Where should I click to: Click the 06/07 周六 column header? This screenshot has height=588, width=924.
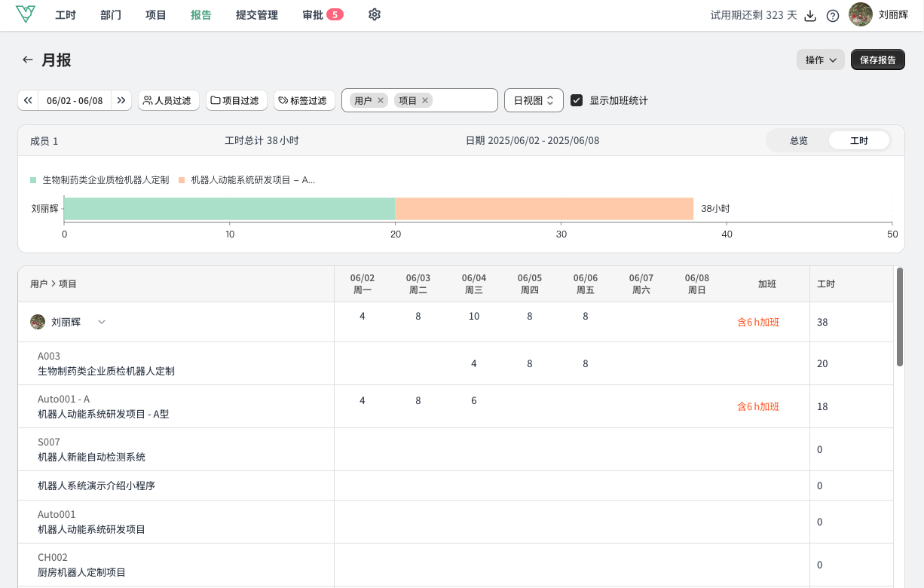pos(641,284)
